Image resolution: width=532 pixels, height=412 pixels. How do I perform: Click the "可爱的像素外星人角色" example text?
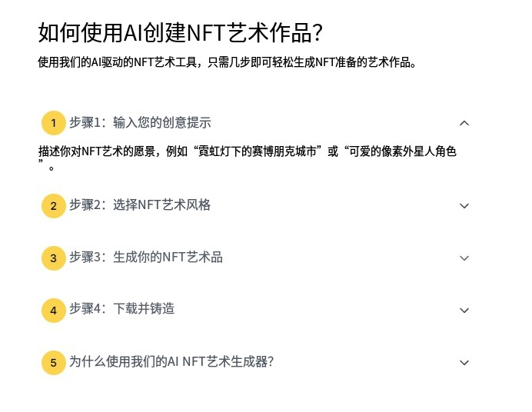pyautogui.click(x=403, y=151)
